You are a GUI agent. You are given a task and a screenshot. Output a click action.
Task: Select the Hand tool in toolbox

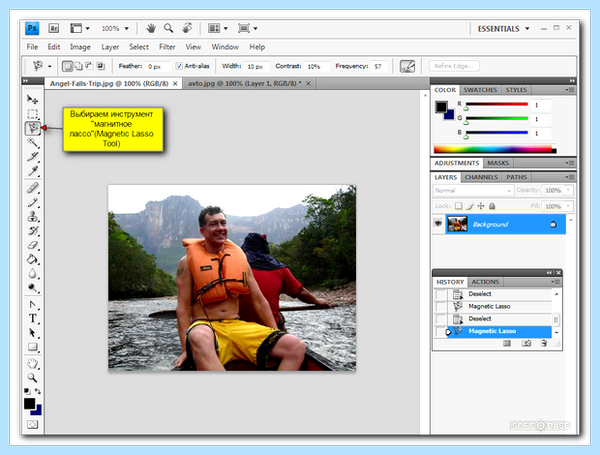33,363
